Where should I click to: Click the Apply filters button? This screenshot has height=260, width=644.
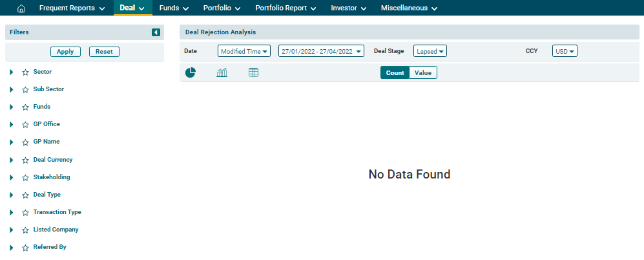(x=65, y=52)
